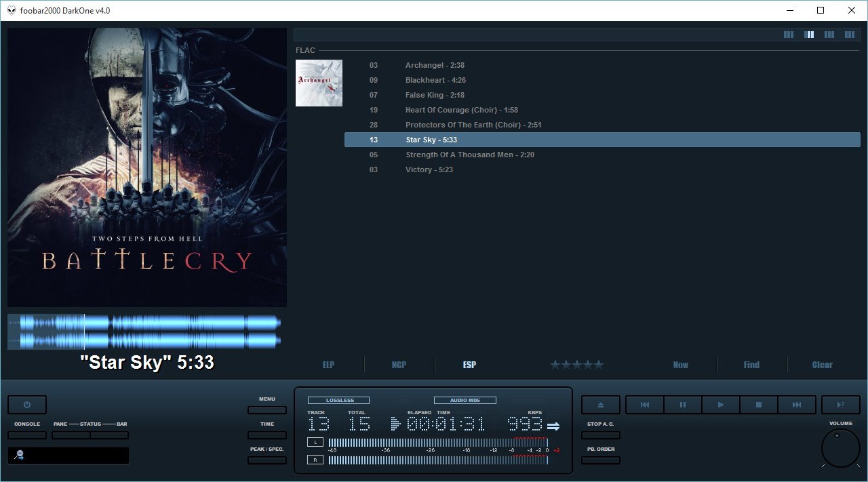The image size is (868, 482).
Task: Click the random play button
Action: point(841,405)
